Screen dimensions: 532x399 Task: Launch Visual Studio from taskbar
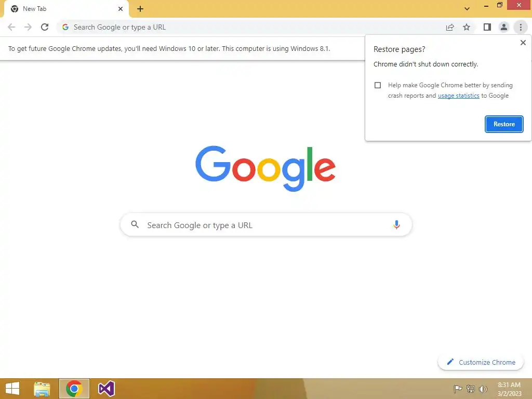pos(106,389)
